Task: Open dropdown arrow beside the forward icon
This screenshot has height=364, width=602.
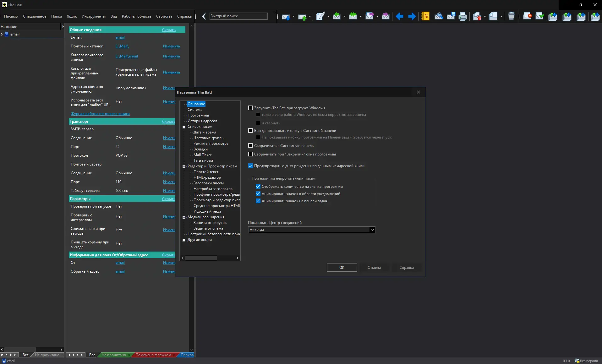Action: 377,16
